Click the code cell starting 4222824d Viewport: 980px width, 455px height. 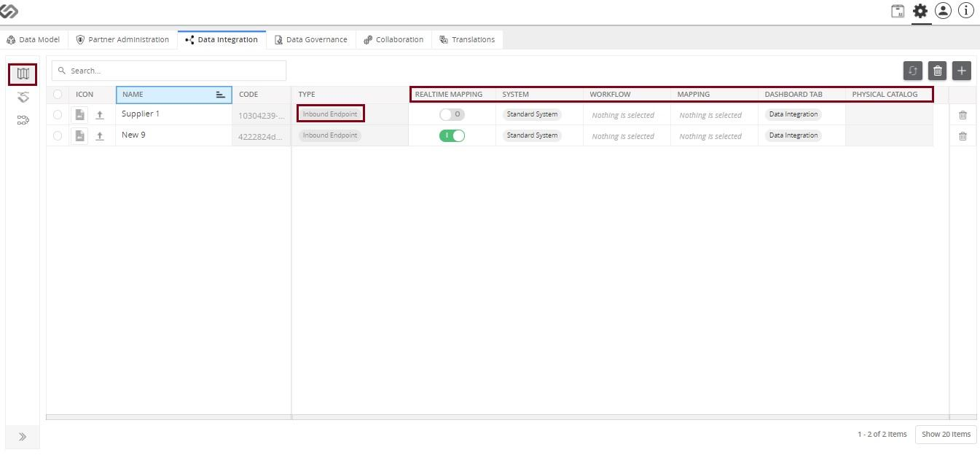pos(262,137)
